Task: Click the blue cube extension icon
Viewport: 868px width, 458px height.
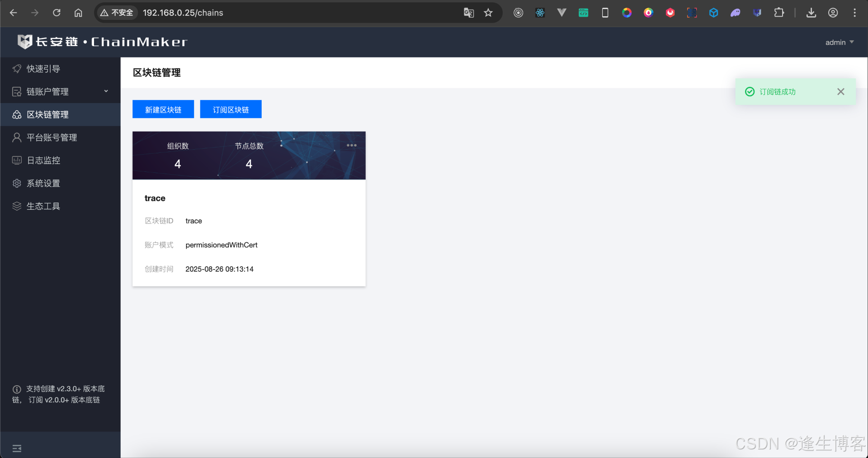Action: point(714,13)
